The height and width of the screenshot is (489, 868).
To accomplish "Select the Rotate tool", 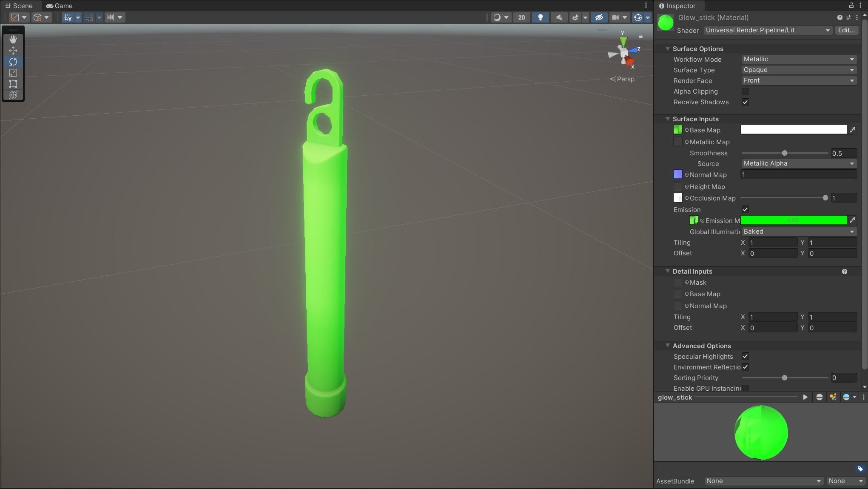I will click(13, 62).
